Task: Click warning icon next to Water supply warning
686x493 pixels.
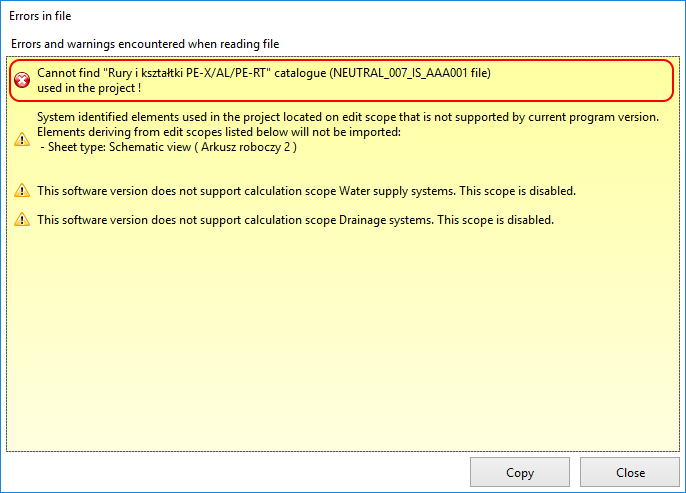Action: [x=22, y=191]
